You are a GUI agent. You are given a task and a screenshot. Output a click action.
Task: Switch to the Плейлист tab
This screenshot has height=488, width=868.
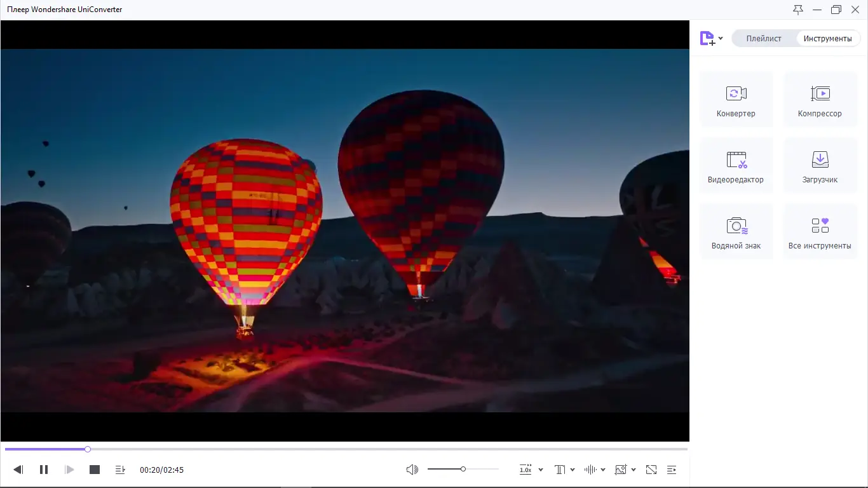point(764,39)
